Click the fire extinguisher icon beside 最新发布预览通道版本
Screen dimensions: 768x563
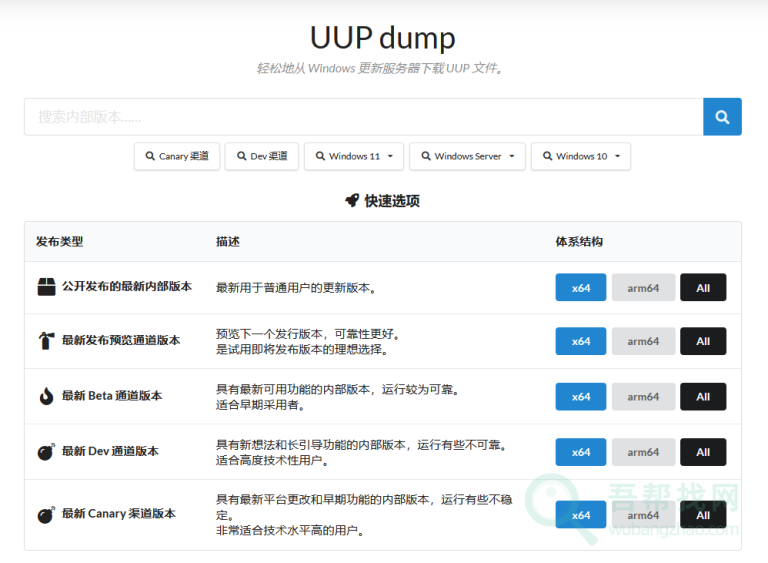tap(46, 341)
